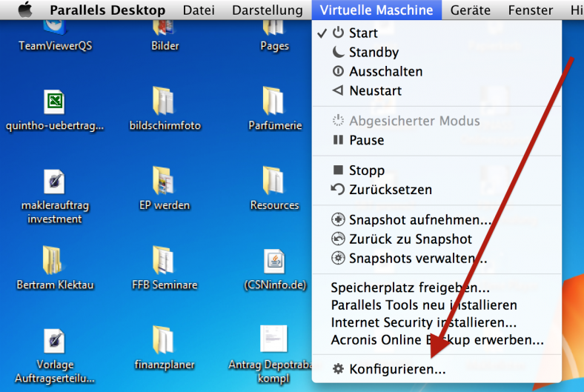
Task: Select the FFB Seminare folder icon
Action: pyautogui.click(x=165, y=268)
